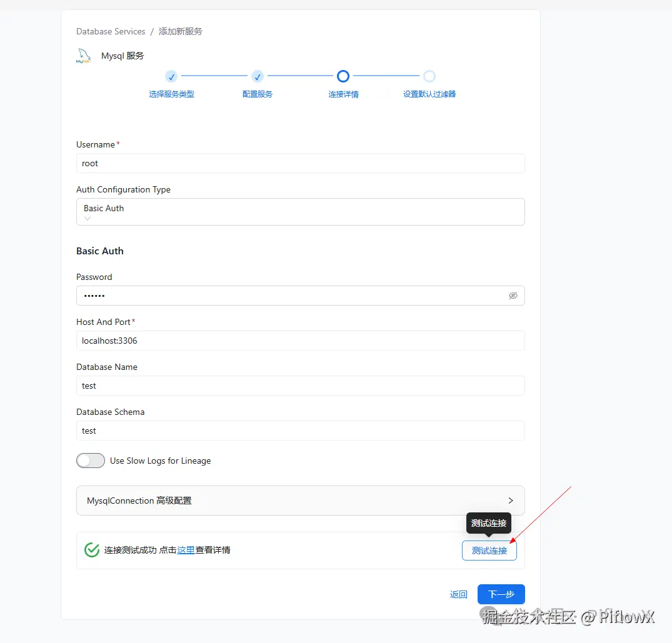Click the 返回 back button

[459, 594]
